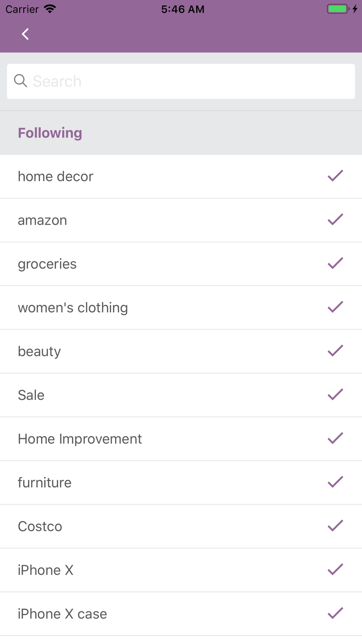Toggle the groceries checkmark
Viewport: 362px width, 644px height.
pos(335,263)
